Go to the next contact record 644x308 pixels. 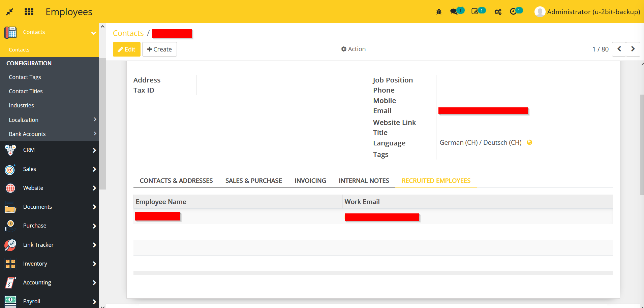click(x=633, y=49)
